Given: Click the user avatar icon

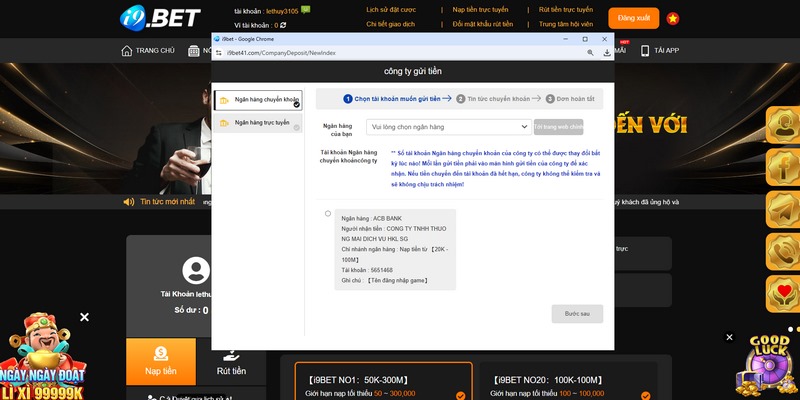Looking at the screenshot, I should 196,270.
